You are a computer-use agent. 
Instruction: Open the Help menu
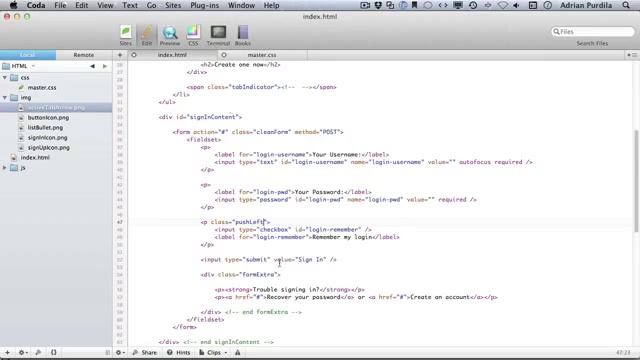click(271, 5)
